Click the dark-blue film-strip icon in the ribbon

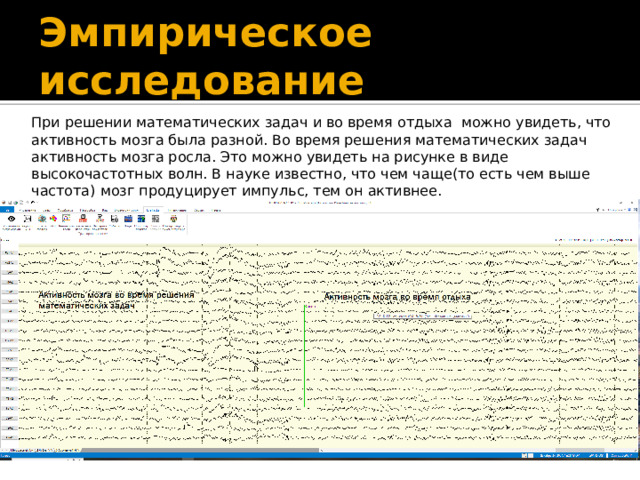[x=128, y=219]
